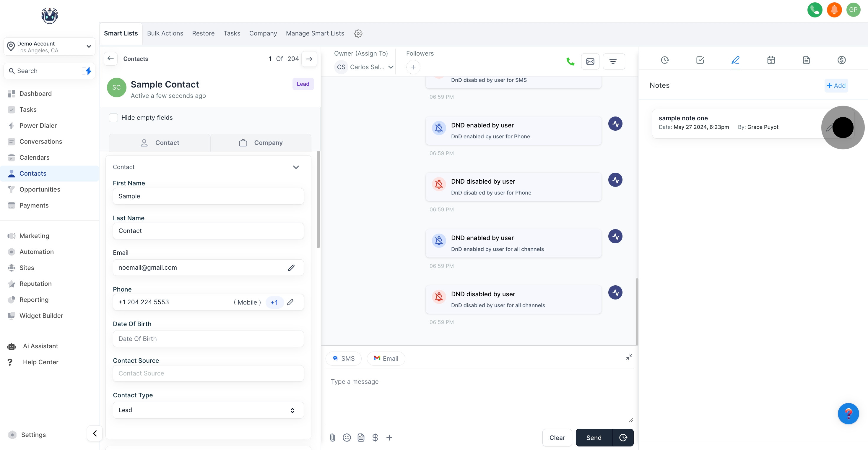Click the green phone call icon

pyautogui.click(x=570, y=61)
